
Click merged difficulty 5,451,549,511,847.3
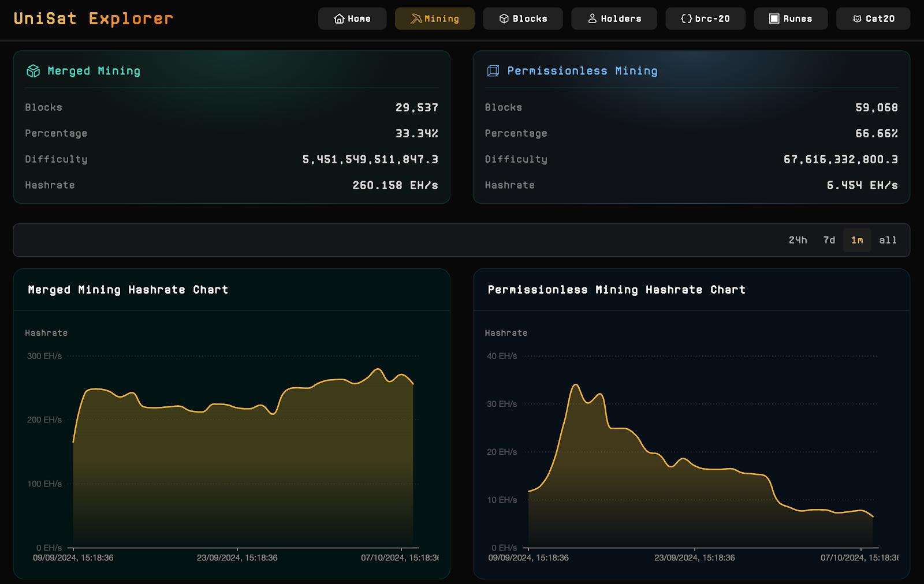[x=371, y=159]
